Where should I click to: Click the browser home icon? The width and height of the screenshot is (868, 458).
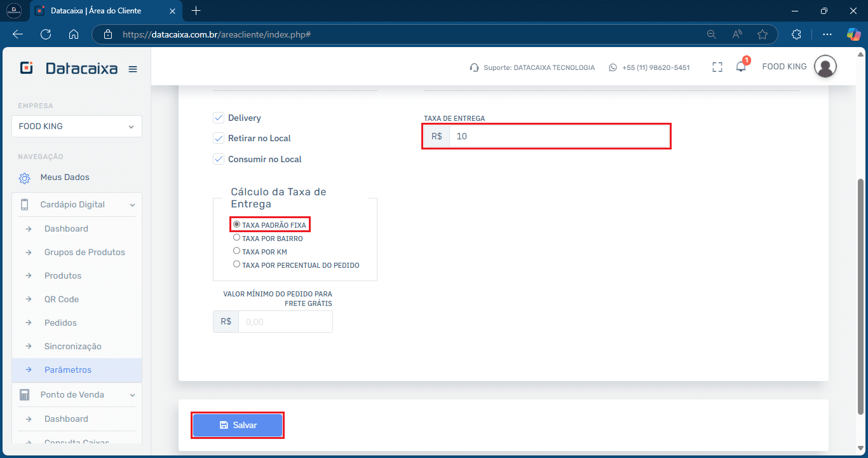(74, 34)
